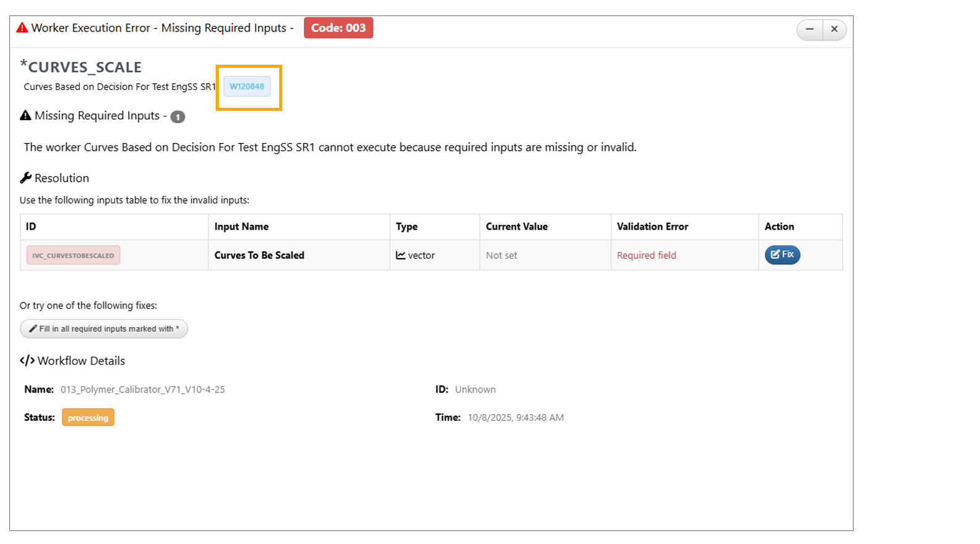Viewport: 980px width, 544px height.
Task: Select the workflow name 013_Polymer_Calibrator text
Action: (x=142, y=389)
